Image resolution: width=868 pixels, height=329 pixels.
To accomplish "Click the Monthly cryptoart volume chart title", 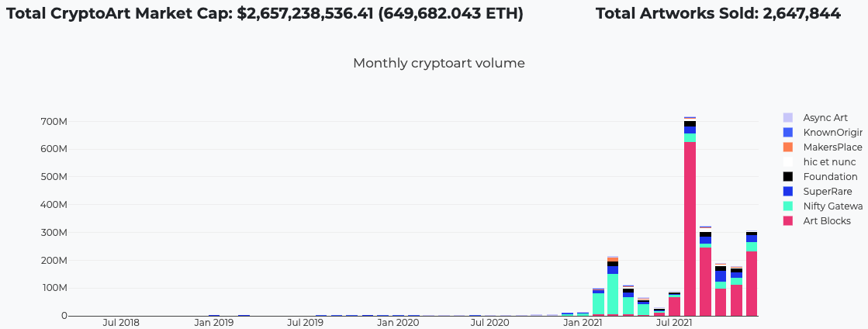I will click(439, 64).
